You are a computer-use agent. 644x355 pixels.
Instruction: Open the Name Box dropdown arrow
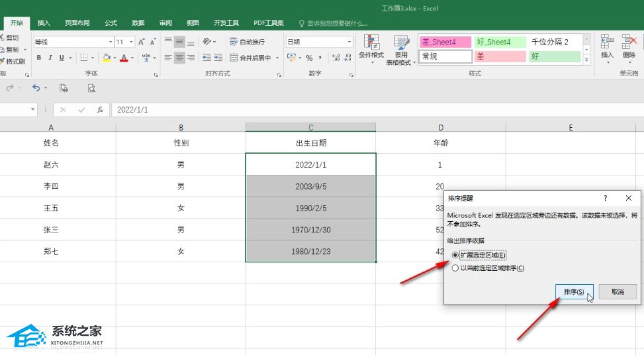(x=33, y=109)
